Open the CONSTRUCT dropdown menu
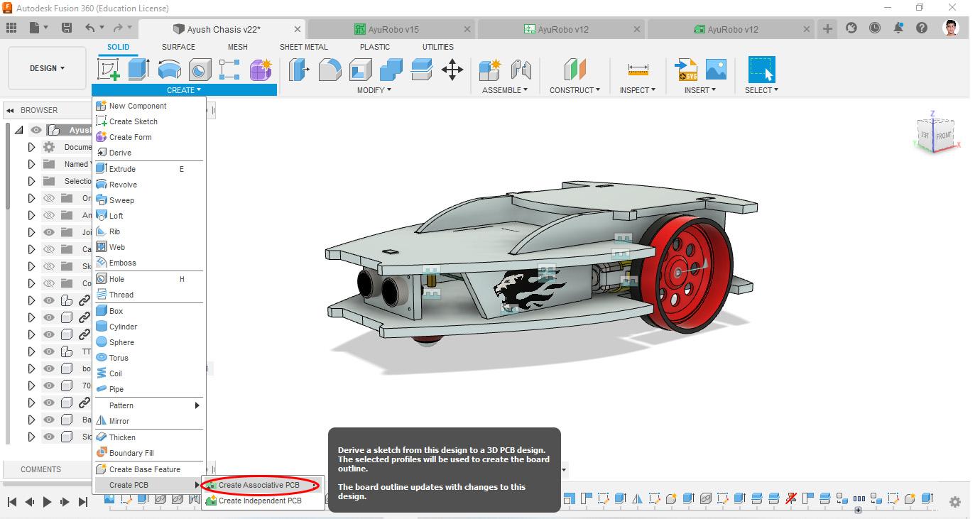The width and height of the screenshot is (980, 519). pyautogui.click(x=575, y=90)
